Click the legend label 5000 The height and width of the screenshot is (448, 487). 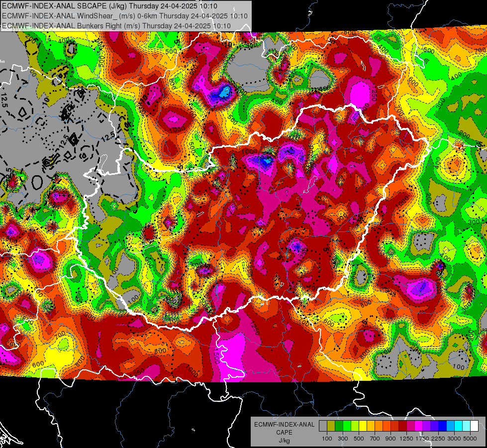click(470, 439)
